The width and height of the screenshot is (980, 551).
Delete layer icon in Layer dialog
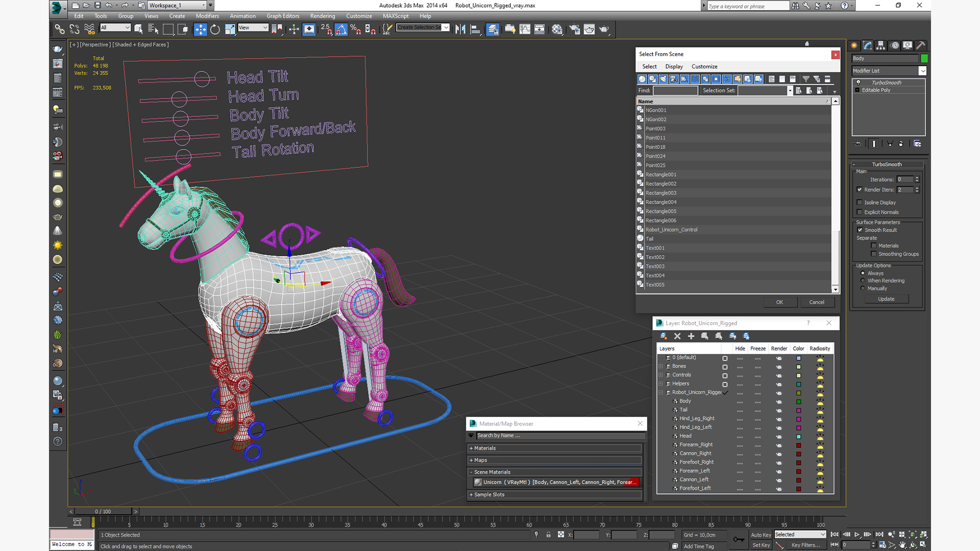coord(677,336)
